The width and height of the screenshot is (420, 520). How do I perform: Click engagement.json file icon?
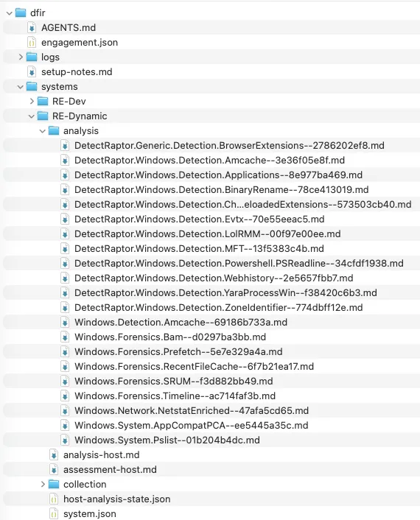[x=32, y=43]
